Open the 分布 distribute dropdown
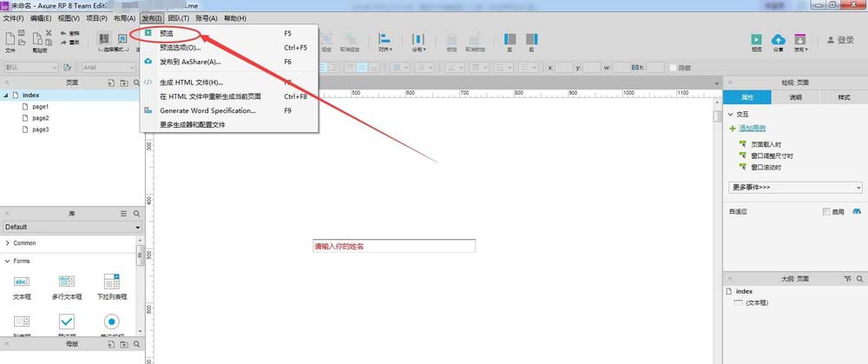The width and height of the screenshot is (868, 364). pyautogui.click(x=418, y=42)
